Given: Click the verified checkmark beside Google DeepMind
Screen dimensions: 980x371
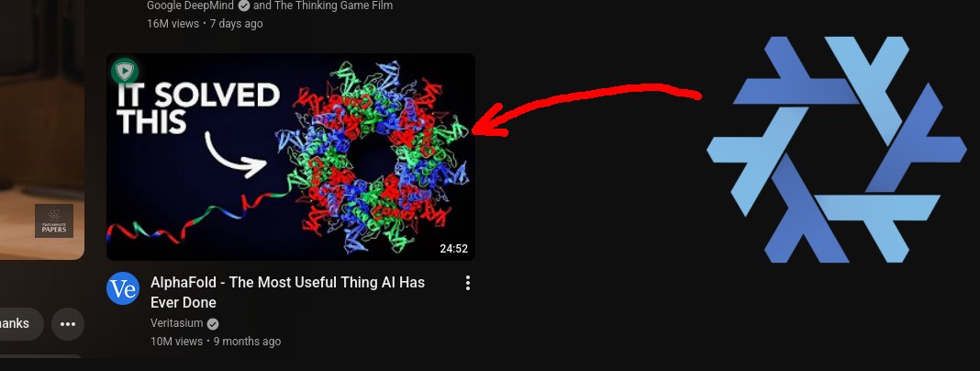Looking at the screenshot, I should point(244,6).
